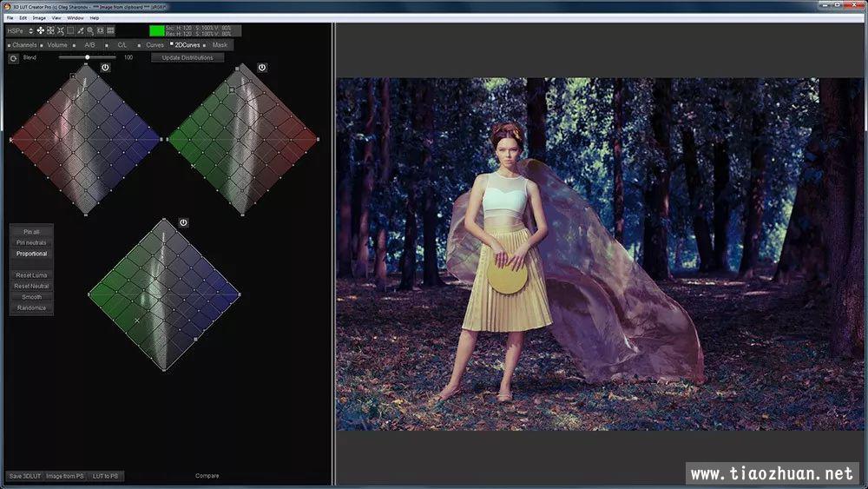Toggle the small square on the Mask tab
The image size is (868, 489).
[204, 45]
